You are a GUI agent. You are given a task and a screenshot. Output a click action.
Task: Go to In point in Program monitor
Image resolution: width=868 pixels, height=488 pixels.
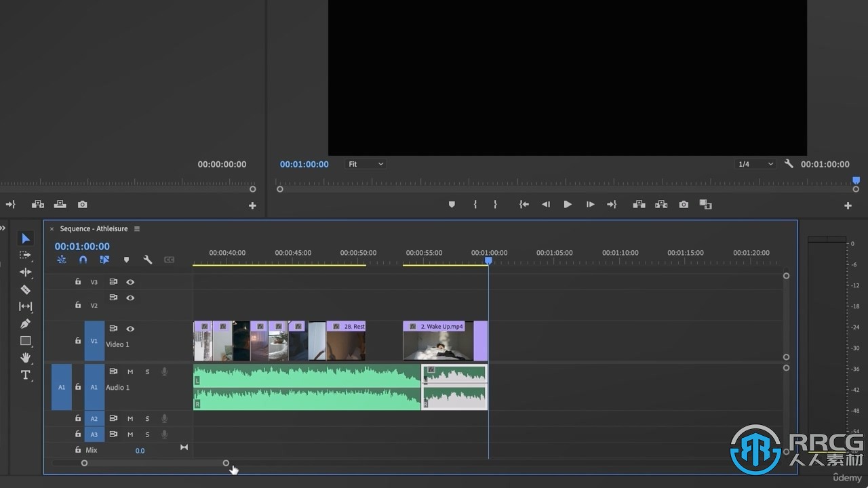click(524, 205)
